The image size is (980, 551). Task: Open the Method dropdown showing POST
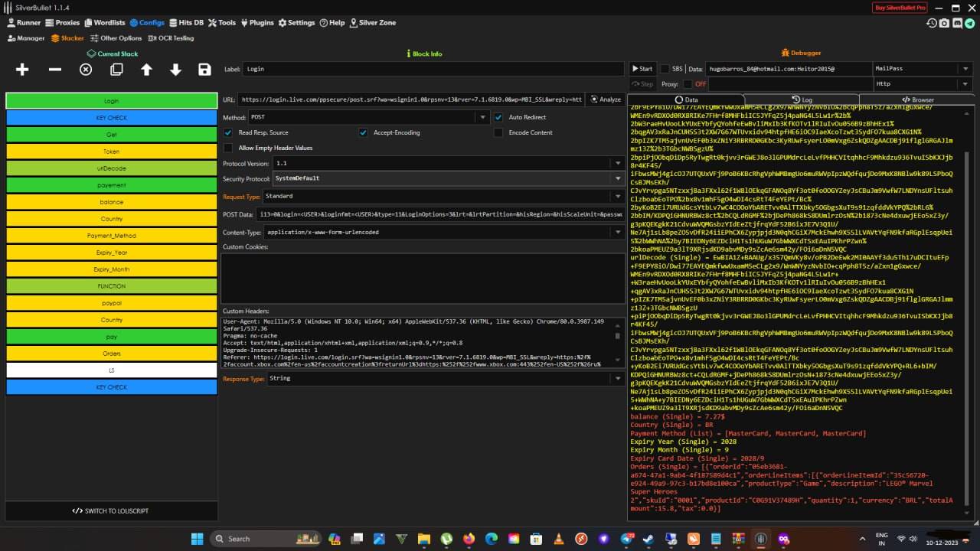[x=482, y=118]
